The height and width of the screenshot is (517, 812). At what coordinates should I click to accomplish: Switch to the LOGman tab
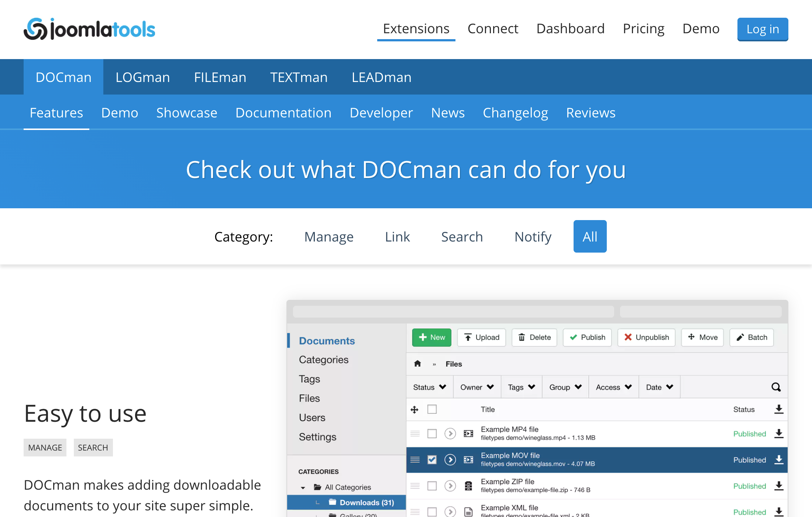[x=142, y=77]
